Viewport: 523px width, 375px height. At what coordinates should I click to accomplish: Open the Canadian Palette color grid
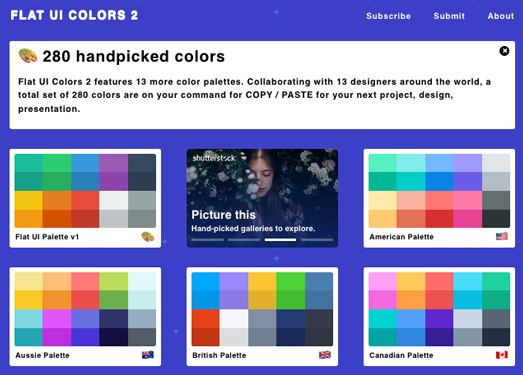pos(439,309)
